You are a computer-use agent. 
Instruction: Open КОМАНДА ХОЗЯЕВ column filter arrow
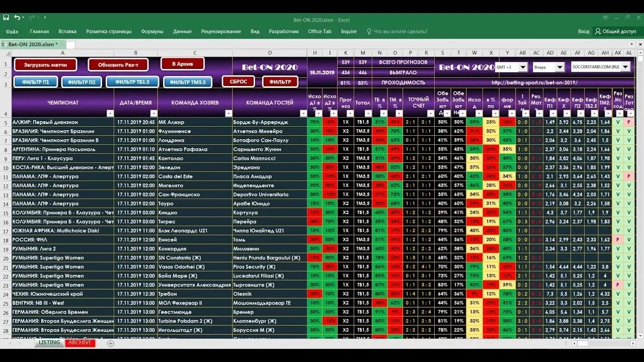tap(228, 114)
